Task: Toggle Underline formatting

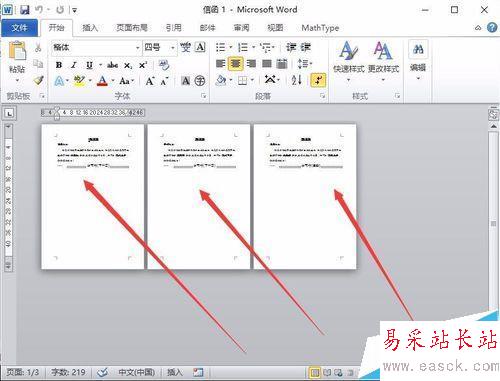Action: point(89,65)
